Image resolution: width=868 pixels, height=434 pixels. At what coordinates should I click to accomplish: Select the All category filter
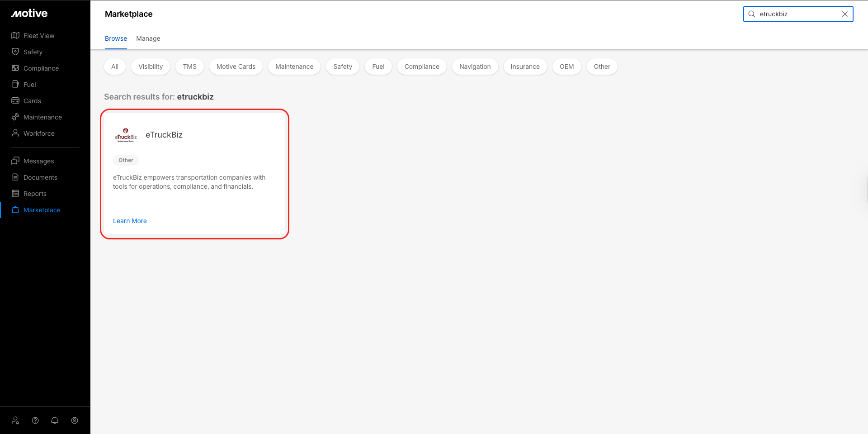(115, 67)
